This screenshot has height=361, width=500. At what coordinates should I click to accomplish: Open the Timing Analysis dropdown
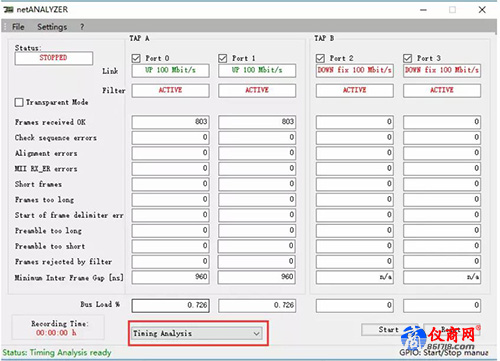point(197,333)
